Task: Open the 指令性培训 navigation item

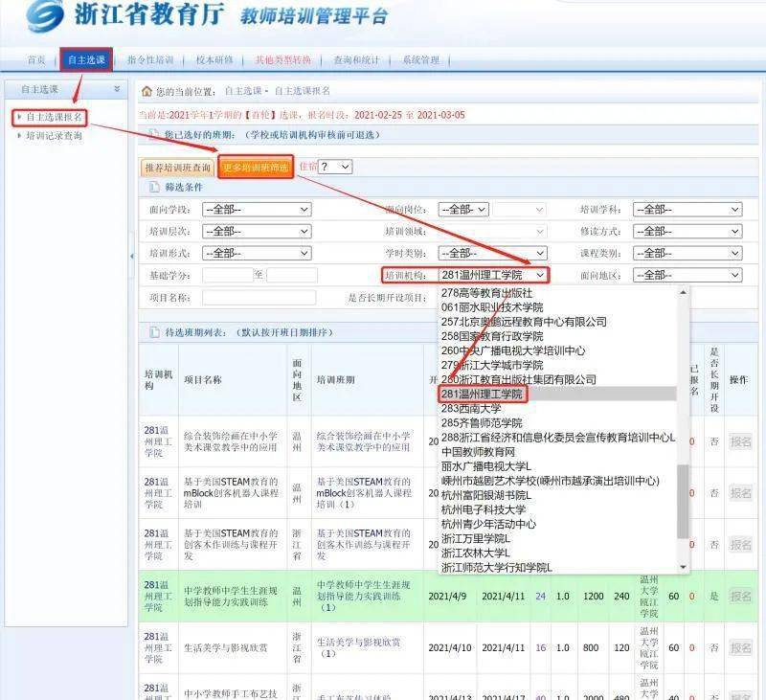Action: (150, 60)
